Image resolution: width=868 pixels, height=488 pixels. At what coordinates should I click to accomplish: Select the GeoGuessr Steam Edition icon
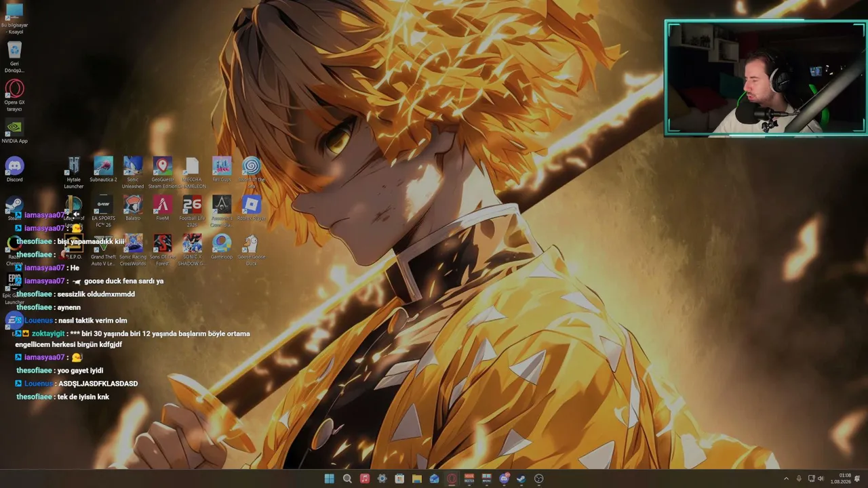pos(163,173)
